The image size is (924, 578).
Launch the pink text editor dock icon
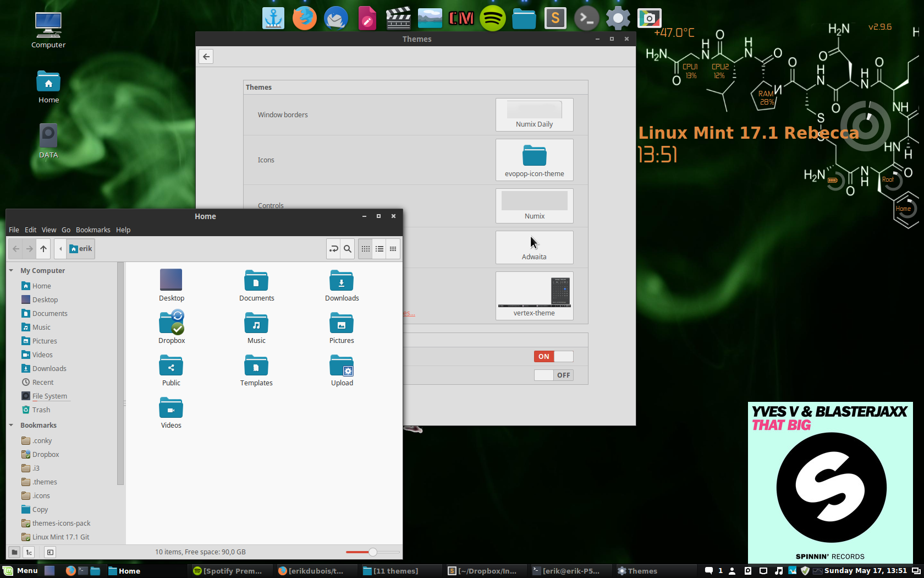[367, 18]
